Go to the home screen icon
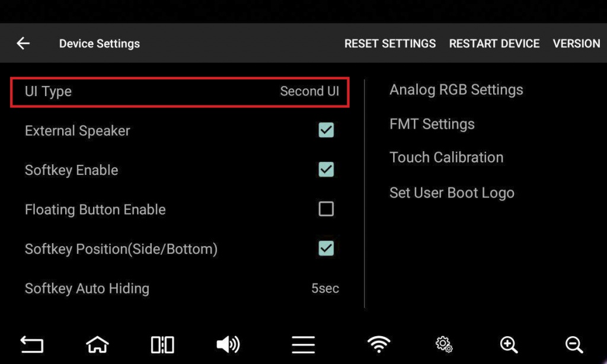This screenshot has height=364, width=607. click(97, 344)
